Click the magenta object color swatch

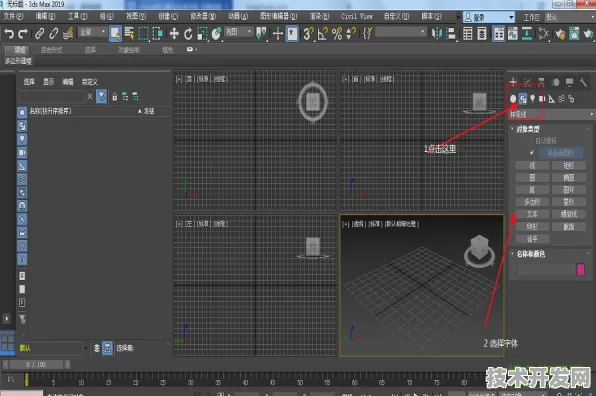(580, 269)
